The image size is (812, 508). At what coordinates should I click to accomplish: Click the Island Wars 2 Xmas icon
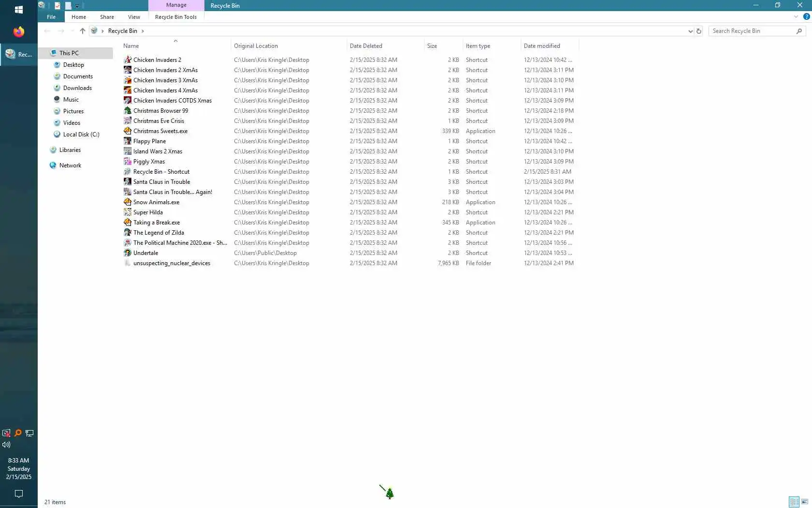[x=128, y=151]
